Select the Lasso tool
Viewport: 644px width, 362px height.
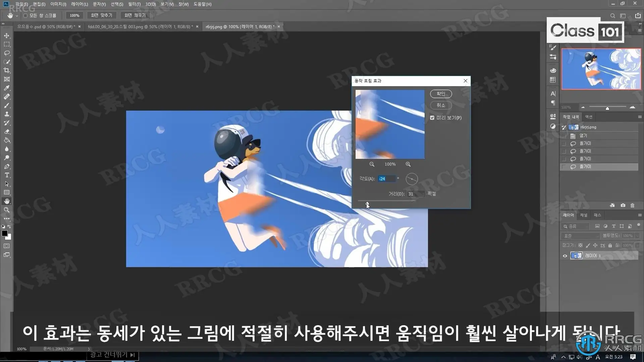coord(7,53)
